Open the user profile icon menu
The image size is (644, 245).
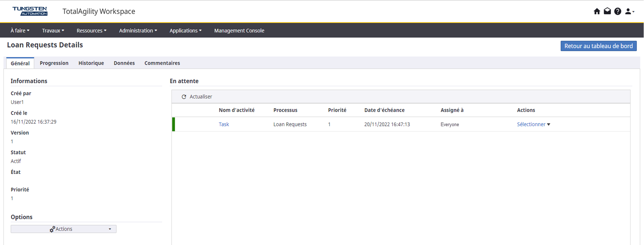[629, 11]
